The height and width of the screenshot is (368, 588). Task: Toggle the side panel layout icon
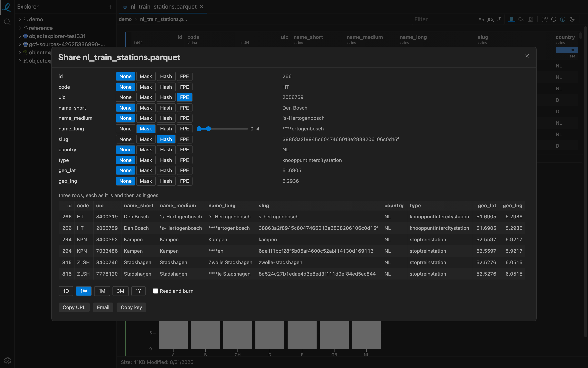click(530, 19)
